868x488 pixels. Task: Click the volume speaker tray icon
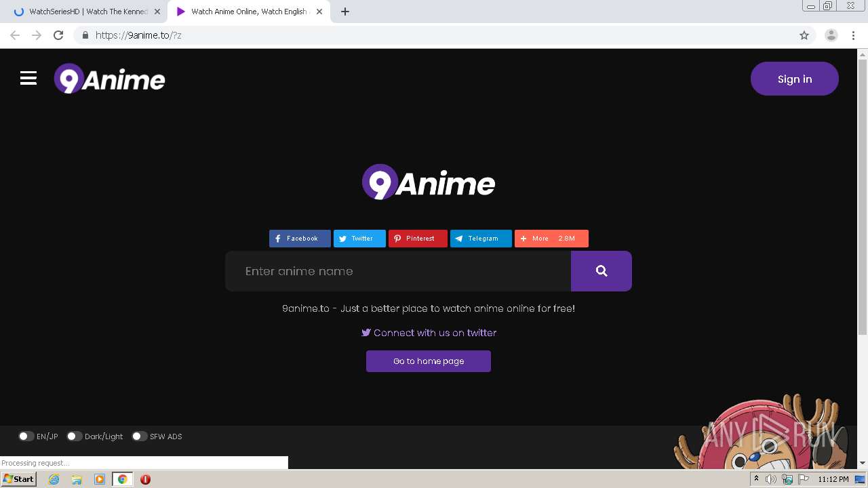(x=771, y=479)
